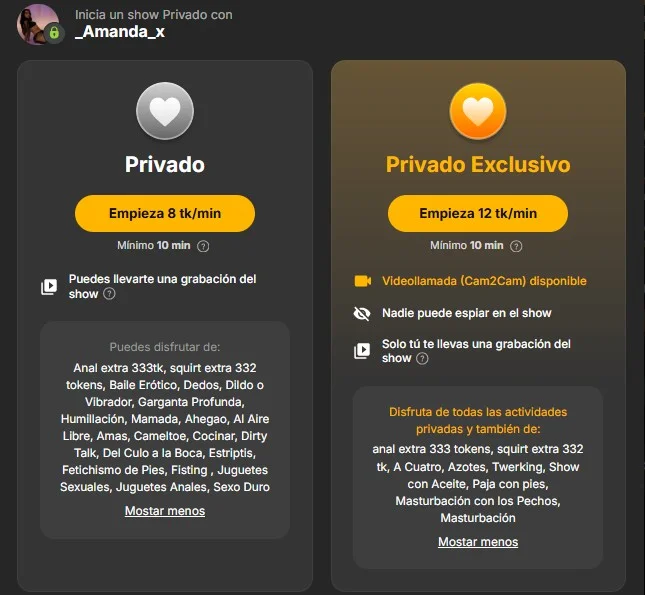Click the _Amanda_x username
The height and width of the screenshot is (595, 645).
[x=120, y=32]
